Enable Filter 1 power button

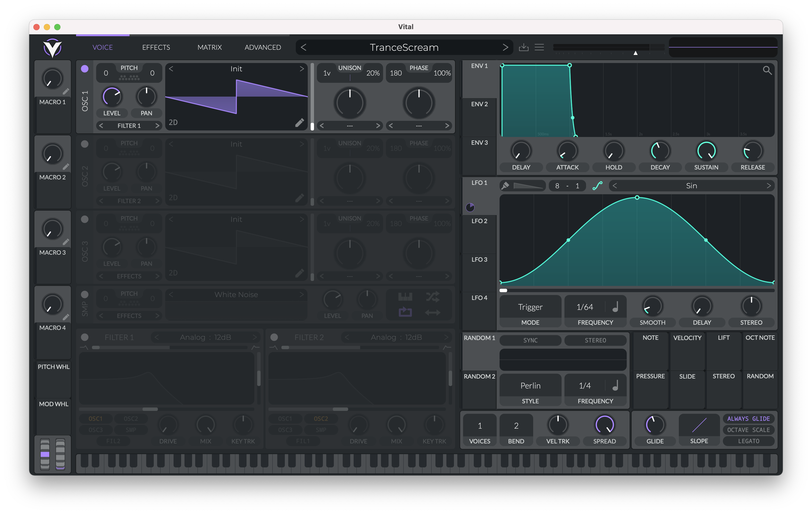[85, 337]
